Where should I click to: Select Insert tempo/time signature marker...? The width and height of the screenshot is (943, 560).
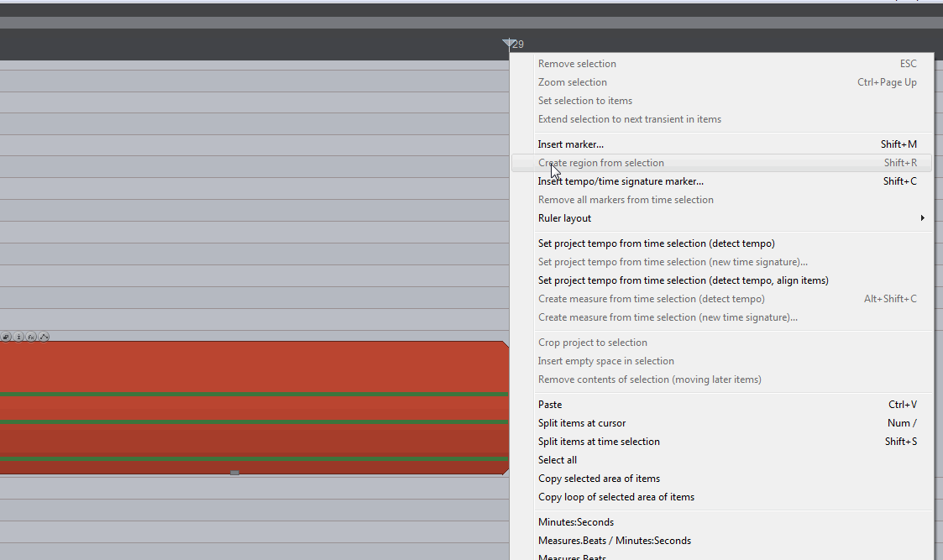[621, 181]
